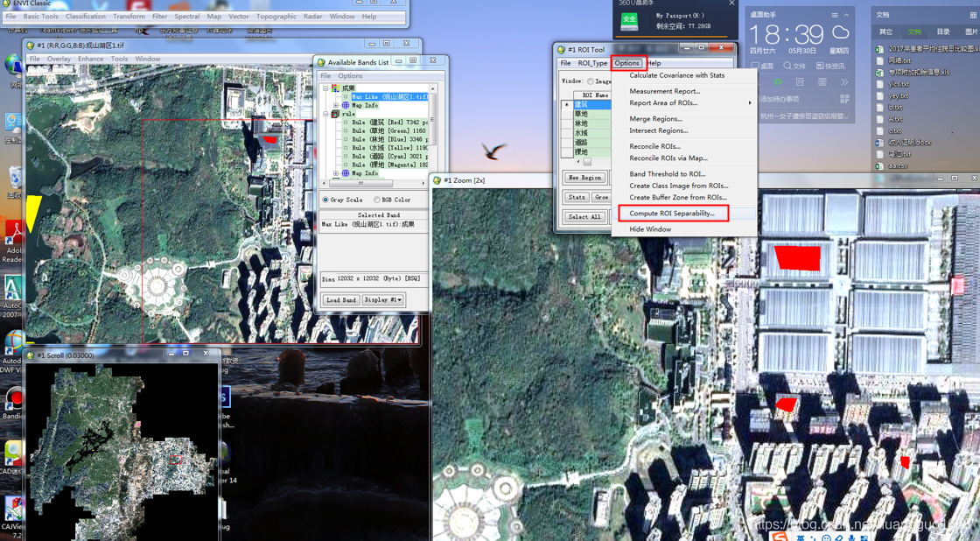Select the RGB Color radio button
Screen dimensions: 980x541
coord(377,200)
